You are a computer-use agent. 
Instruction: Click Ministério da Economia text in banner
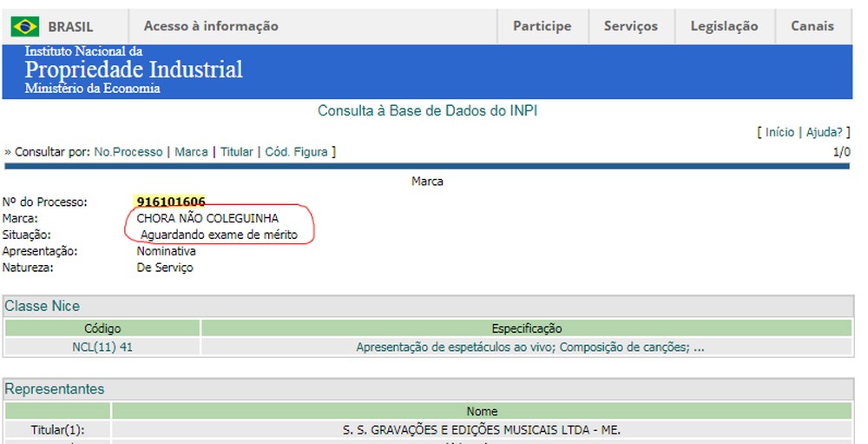coord(93,88)
